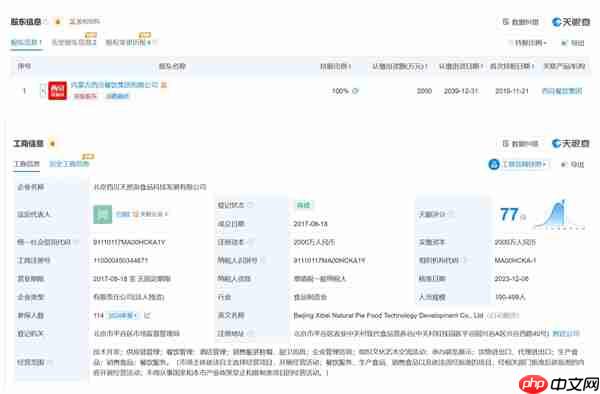Click the score distribution chart

click(x=559, y=214)
